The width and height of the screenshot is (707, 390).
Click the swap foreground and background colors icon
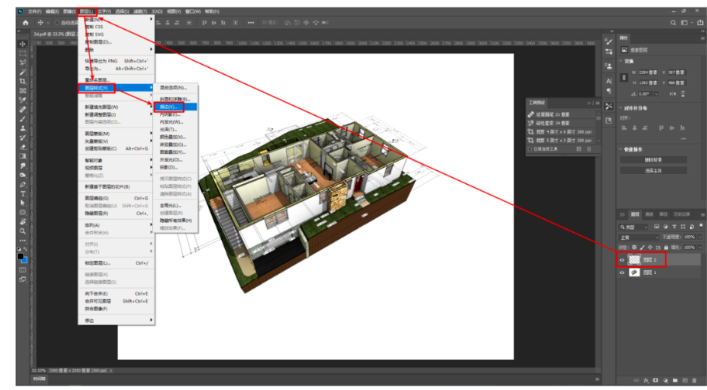26,249
